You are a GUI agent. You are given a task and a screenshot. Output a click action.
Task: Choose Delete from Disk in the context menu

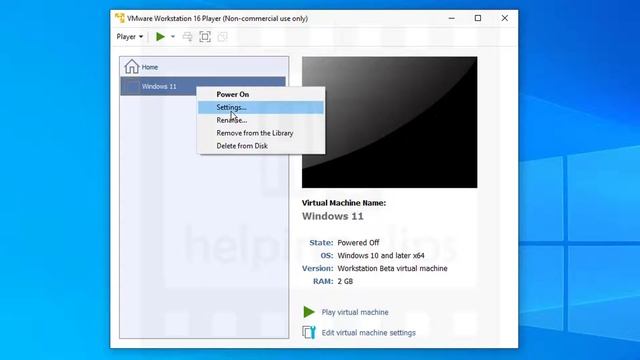(x=261, y=146)
